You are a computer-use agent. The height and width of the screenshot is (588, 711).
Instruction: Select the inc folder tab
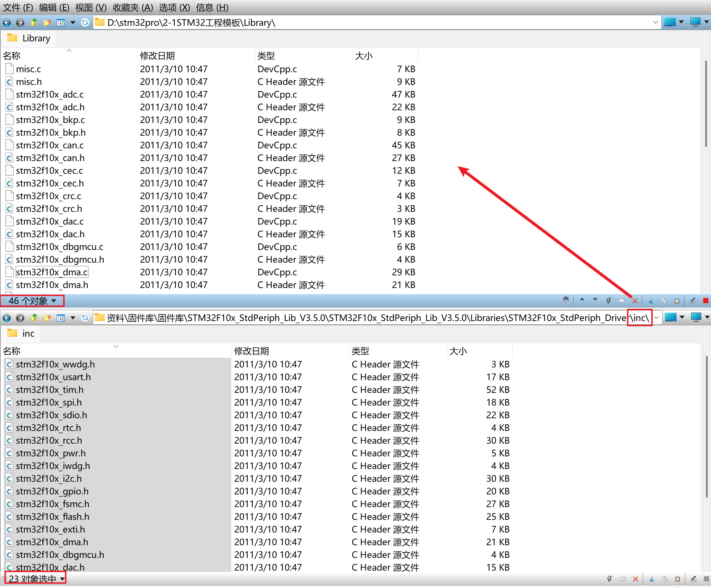tap(21, 333)
